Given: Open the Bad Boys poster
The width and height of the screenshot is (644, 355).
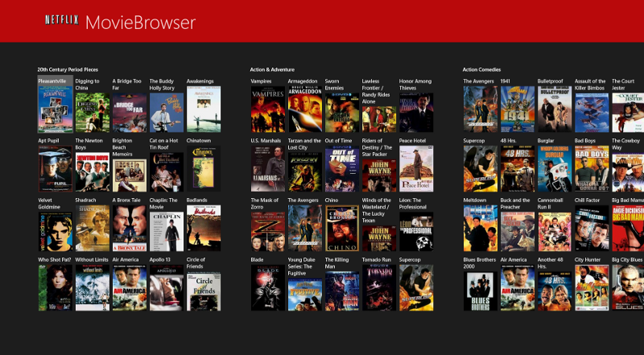Looking at the screenshot, I should [x=592, y=168].
